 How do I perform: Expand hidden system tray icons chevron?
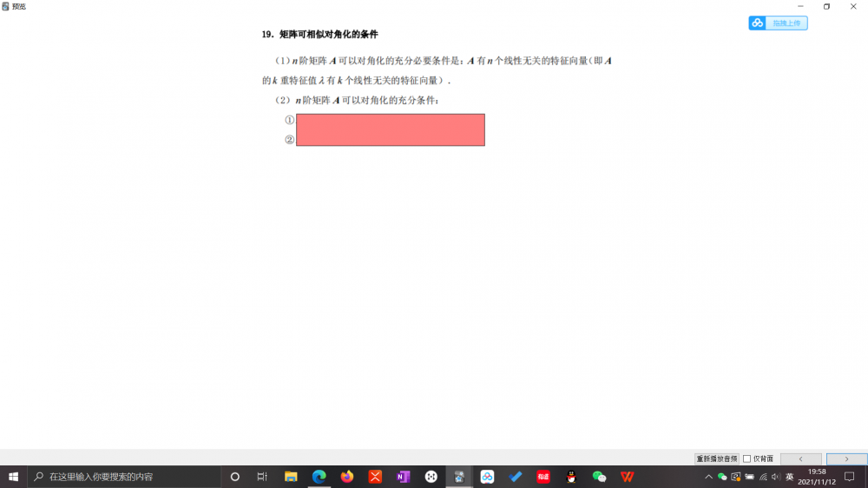click(708, 477)
